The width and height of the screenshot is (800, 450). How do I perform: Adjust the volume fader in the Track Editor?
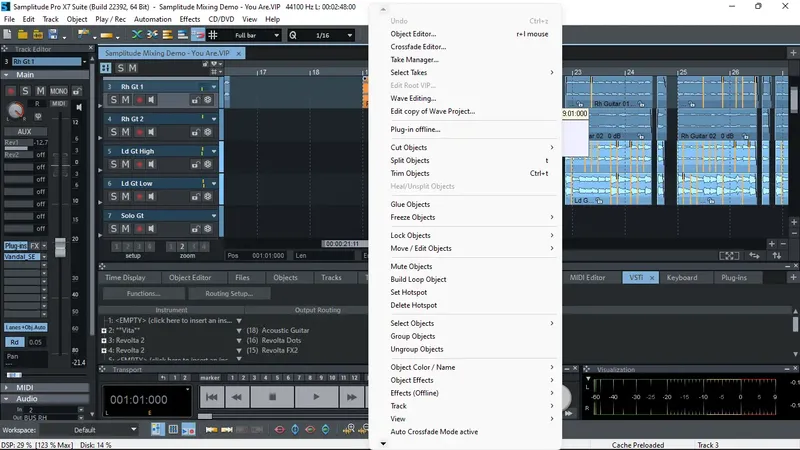pos(60,247)
